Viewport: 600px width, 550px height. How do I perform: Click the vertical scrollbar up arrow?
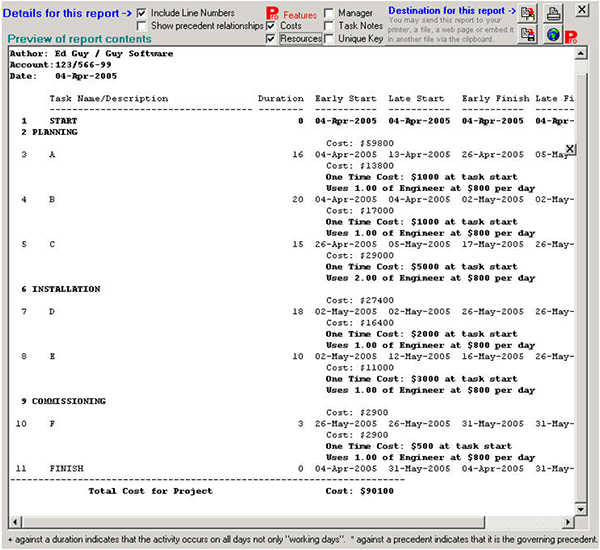click(x=580, y=53)
